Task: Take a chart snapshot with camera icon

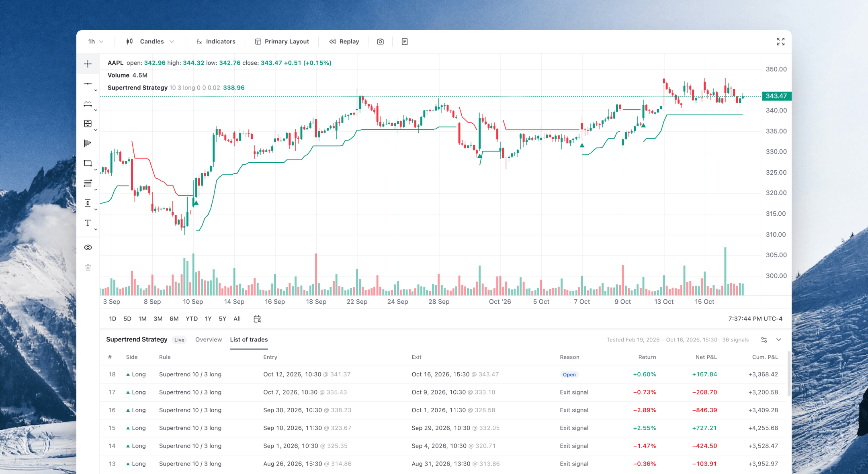Action: 380,41
